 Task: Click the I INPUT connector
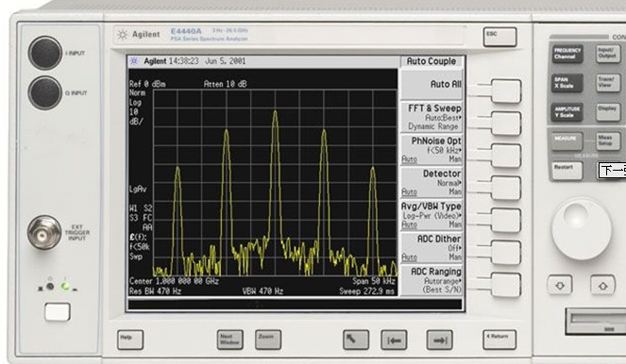pos(45,53)
